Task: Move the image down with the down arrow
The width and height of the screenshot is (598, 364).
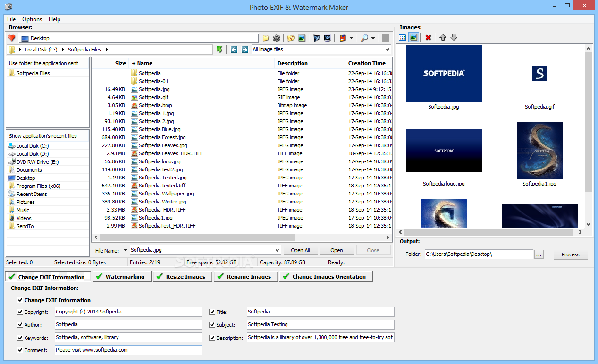Action: point(454,37)
